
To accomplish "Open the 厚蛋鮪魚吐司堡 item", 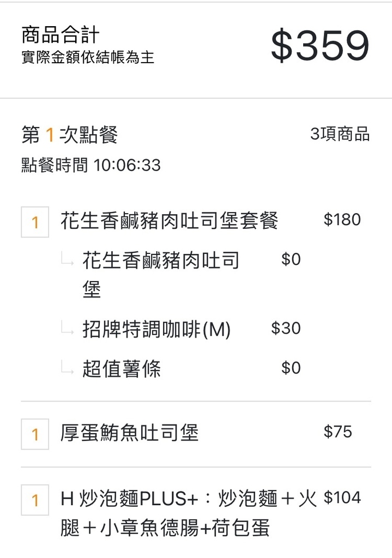I will 130,433.
